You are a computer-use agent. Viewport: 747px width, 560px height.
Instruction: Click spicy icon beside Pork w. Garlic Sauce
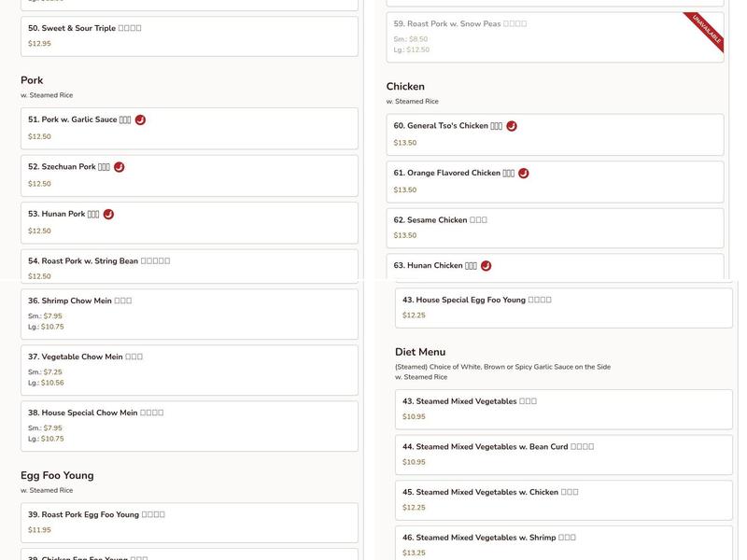[x=140, y=119]
